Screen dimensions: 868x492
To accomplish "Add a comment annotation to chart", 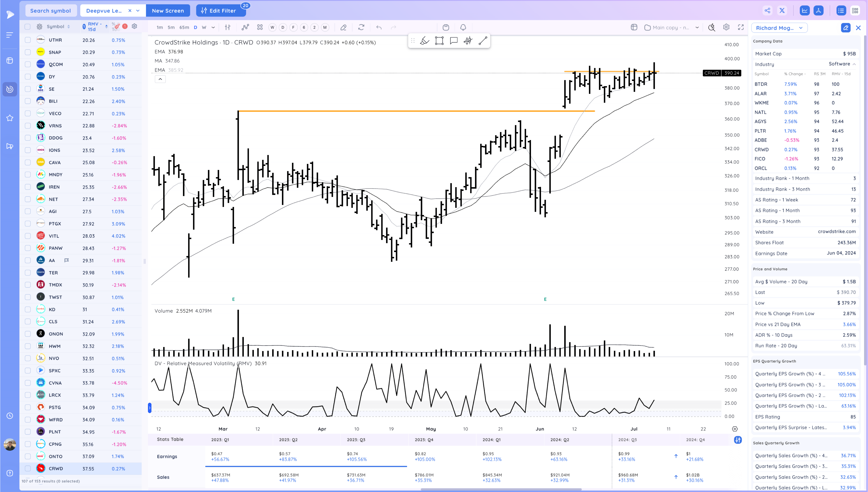I will click(454, 41).
